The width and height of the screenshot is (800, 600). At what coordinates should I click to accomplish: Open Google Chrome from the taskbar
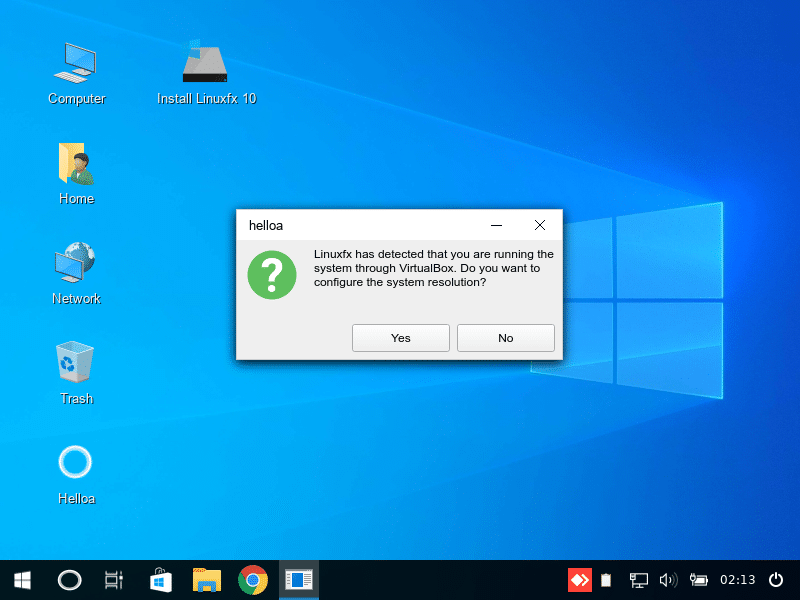[x=252, y=579]
